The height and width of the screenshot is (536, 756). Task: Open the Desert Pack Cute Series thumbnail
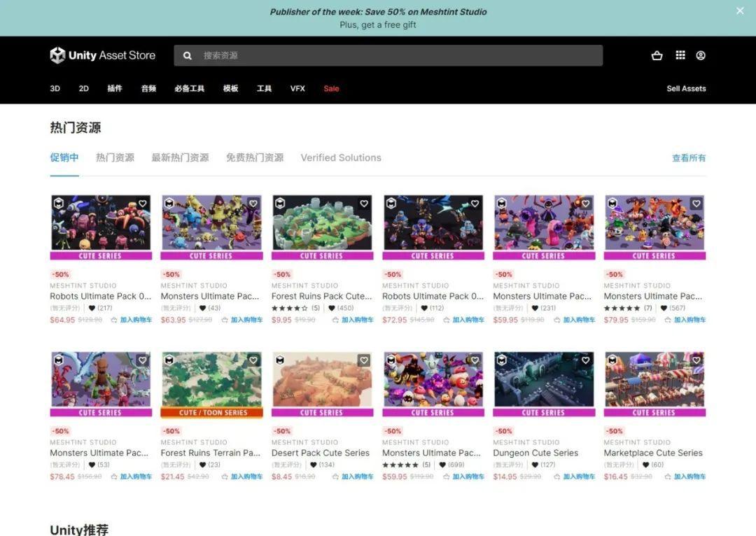323,383
